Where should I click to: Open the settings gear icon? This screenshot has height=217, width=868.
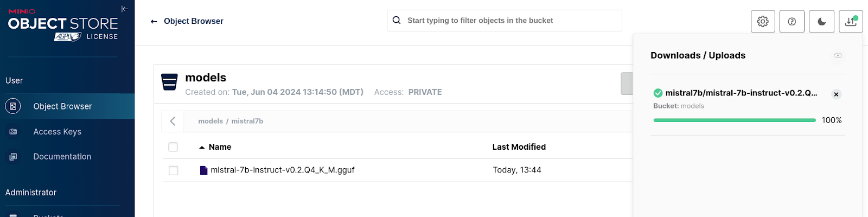(x=763, y=22)
